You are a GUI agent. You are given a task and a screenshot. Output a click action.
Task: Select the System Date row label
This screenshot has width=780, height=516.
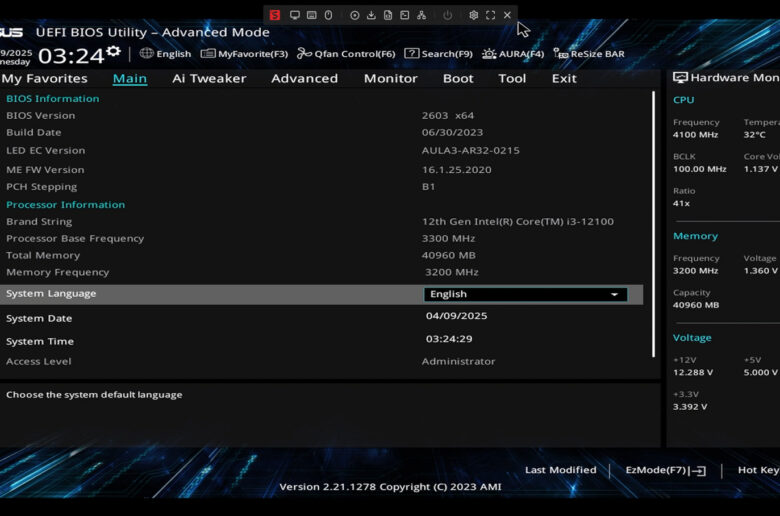tap(39, 318)
